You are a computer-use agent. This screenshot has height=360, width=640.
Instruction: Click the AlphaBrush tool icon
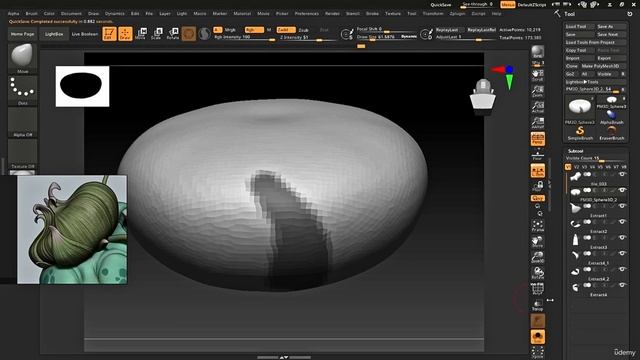pos(611,117)
